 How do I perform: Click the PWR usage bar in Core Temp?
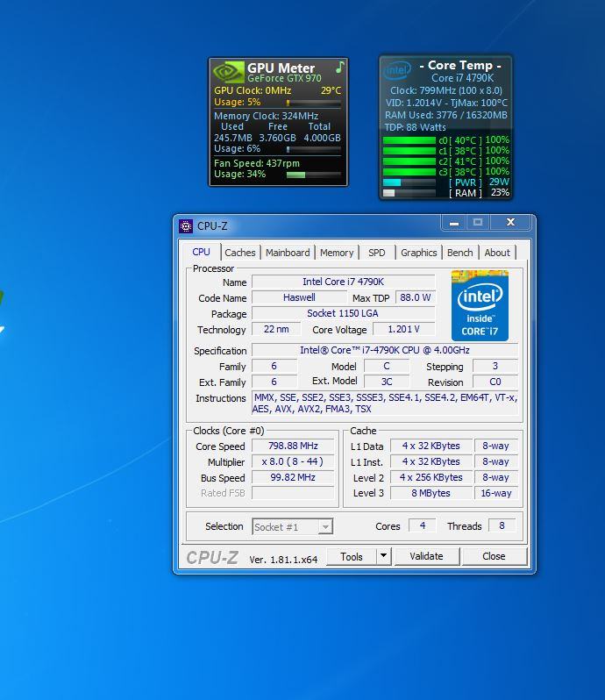pos(409,182)
